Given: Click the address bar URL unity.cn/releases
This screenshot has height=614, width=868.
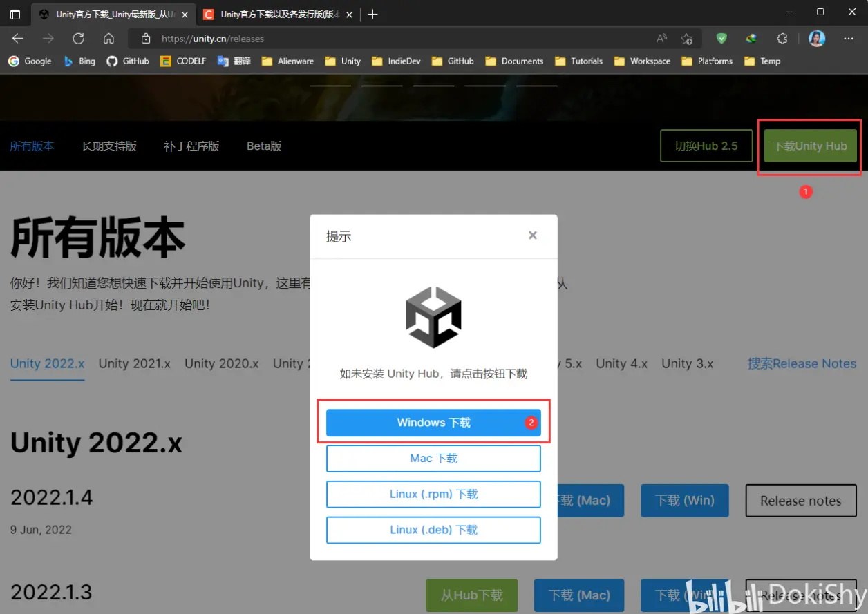Looking at the screenshot, I should [213, 39].
